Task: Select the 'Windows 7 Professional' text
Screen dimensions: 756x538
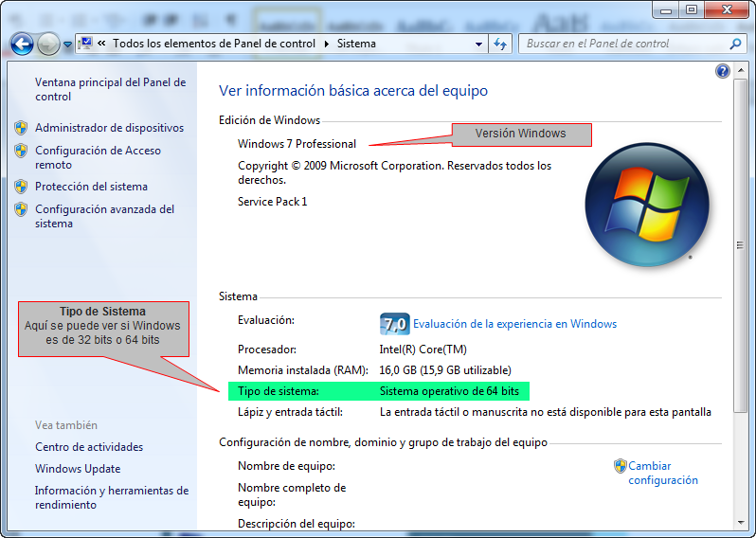Action: click(x=297, y=144)
